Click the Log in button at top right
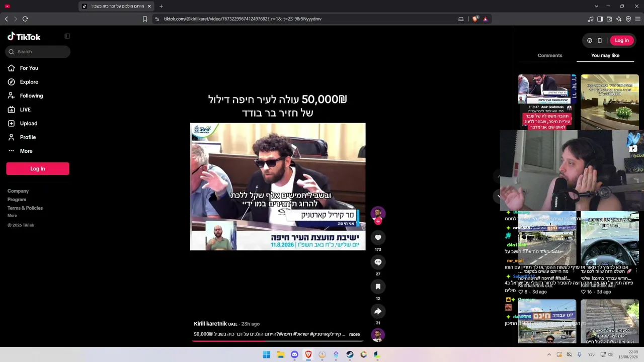Screen dimensions: 644x362 pos(622,40)
